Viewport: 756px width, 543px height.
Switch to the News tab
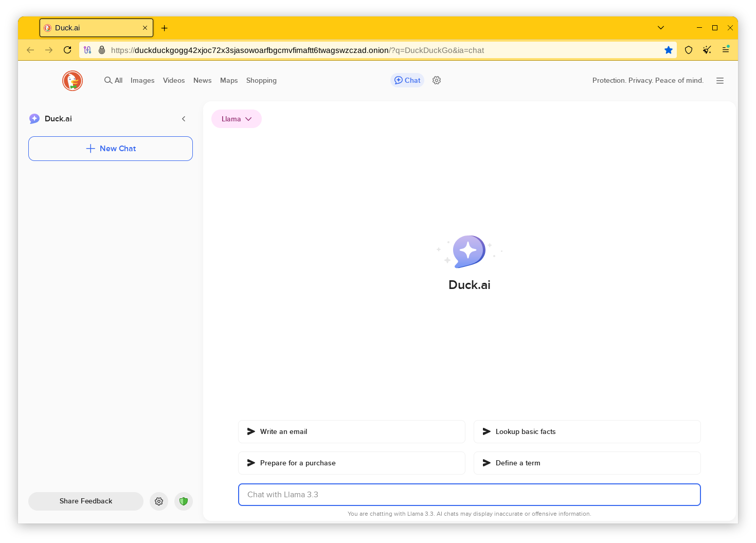(203, 80)
